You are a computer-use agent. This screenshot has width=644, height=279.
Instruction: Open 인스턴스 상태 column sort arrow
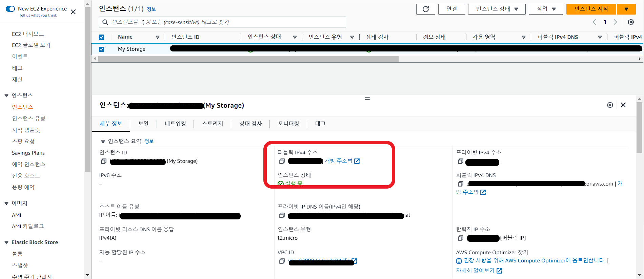tap(295, 37)
